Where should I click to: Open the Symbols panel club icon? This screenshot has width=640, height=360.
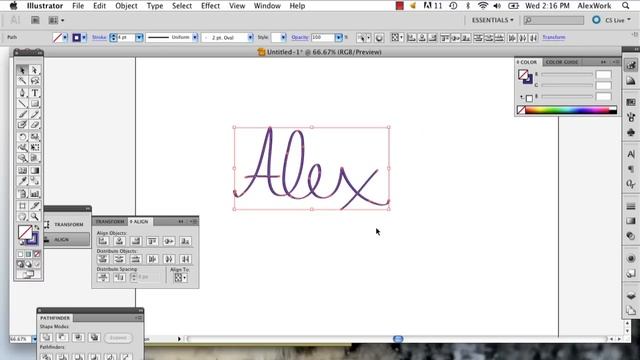click(x=631, y=132)
